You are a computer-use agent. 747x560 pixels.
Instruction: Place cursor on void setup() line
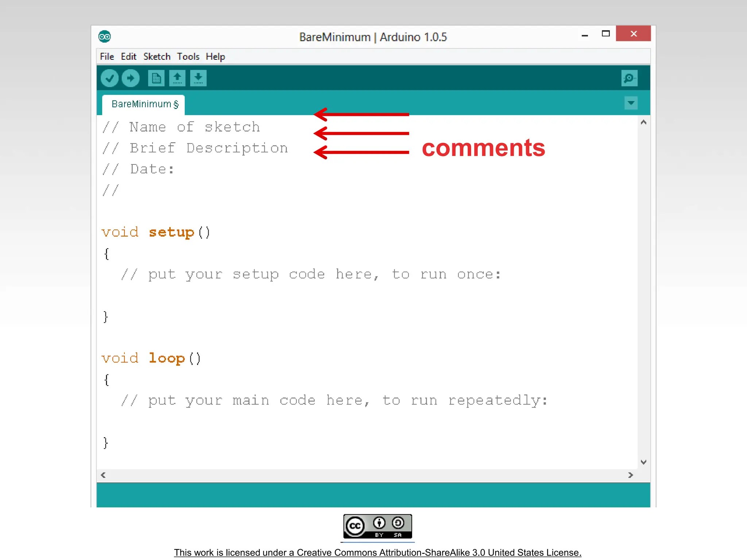click(x=156, y=233)
